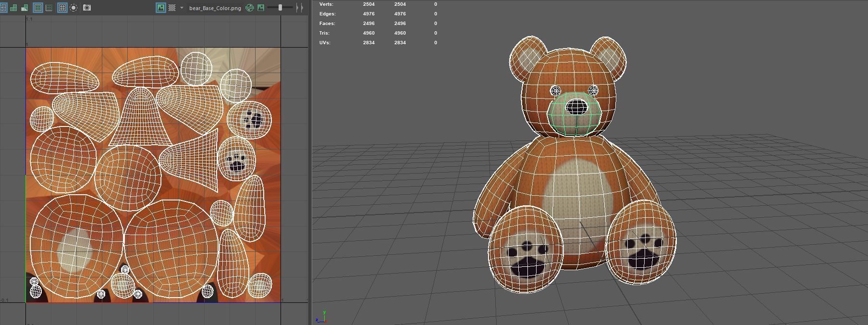Image resolution: width=868 pixels, height=325 pixels.
Task: Take a UV snapshot with camera icon
Action: point(87,8)
